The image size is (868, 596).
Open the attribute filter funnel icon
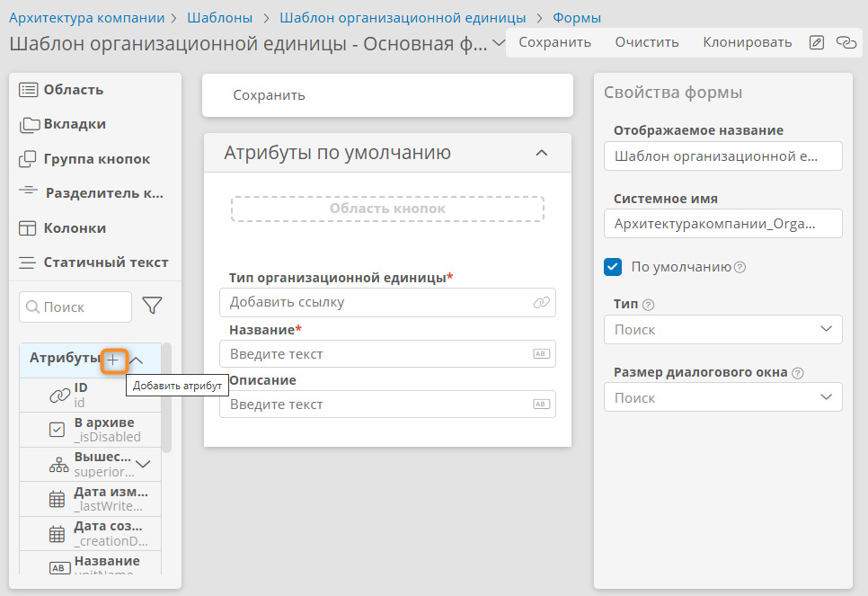(152, 306)
